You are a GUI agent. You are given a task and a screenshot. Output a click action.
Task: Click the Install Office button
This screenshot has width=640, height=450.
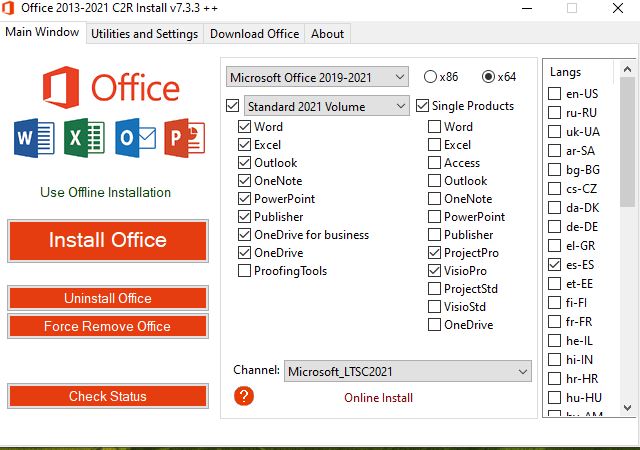pyautogui.click(x=108, y=241)
